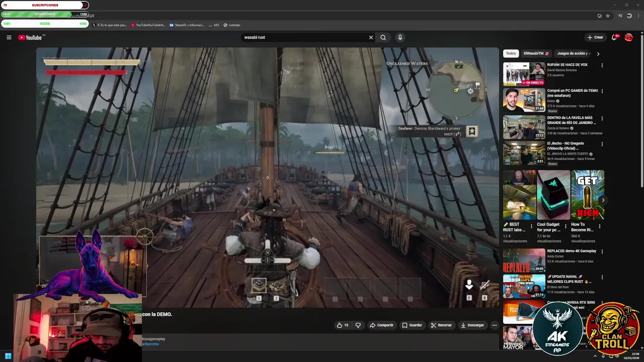Image resolution: width=644 pixels, height=362 pixels.
Task: Click the 'HERMANO MAYOR' video thumbnail
Action: pyautogui.click(x=517, y=338)
